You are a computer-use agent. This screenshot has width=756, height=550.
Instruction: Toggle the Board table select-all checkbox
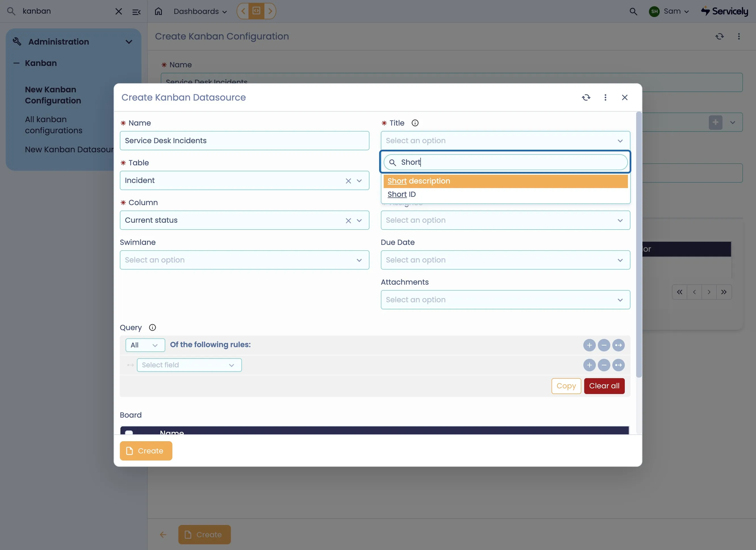click(x=129, y=433)
